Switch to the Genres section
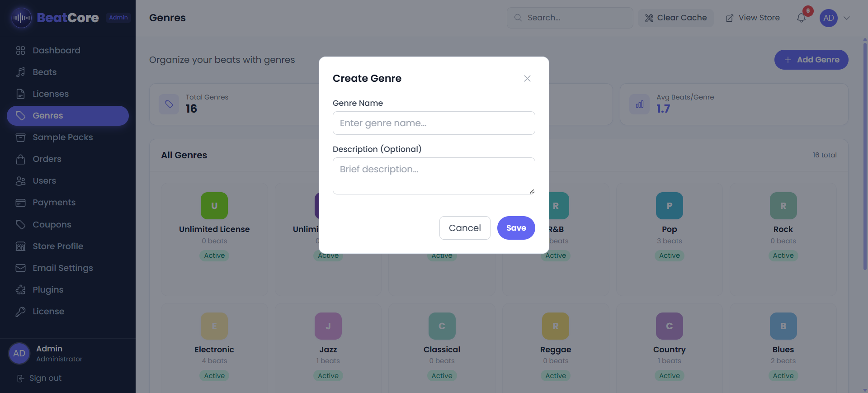Screen dimensions: 868x393 [47, 115]
